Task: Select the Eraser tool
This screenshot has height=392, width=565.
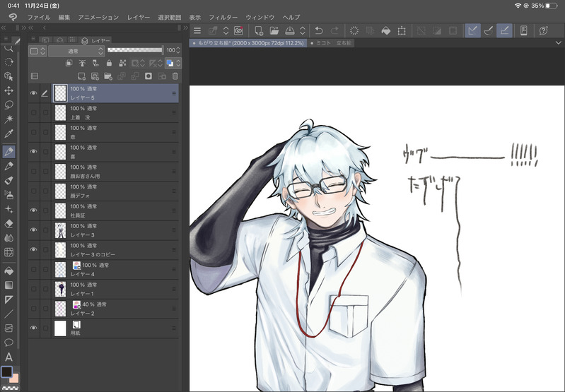Action: (8, 223)
